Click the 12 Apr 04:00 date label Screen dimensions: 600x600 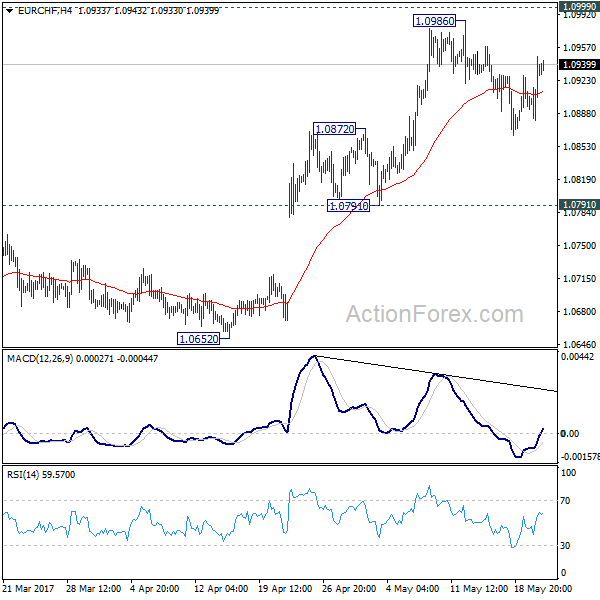pos(221,589)
